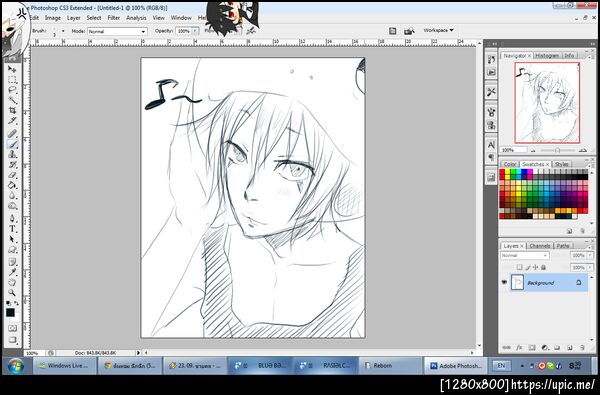Select the Blur tool
The image size is (600, 395).
coord(12,196)
